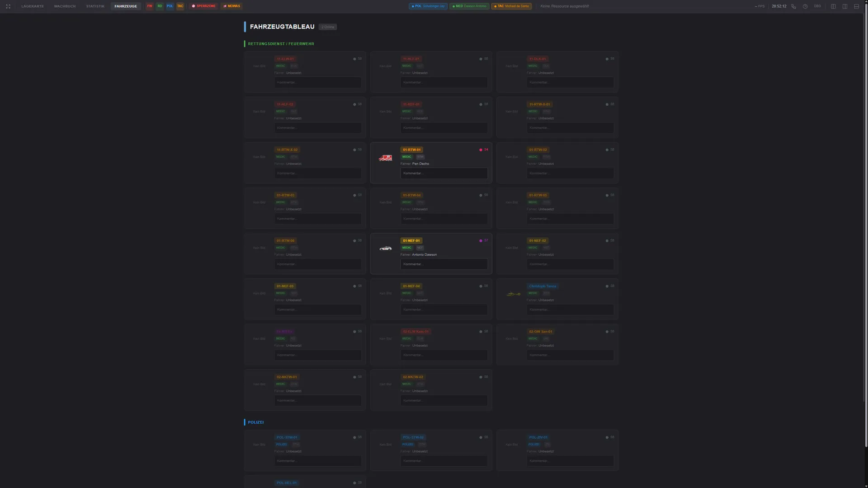
Task: Click the 01-RTW-01 ambulance thumbnail
Action: click(385, 158)
